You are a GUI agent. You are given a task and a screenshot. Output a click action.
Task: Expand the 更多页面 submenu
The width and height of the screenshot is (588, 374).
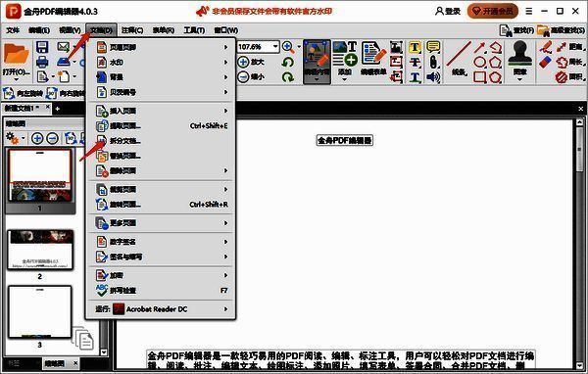(x=162, y=223)
